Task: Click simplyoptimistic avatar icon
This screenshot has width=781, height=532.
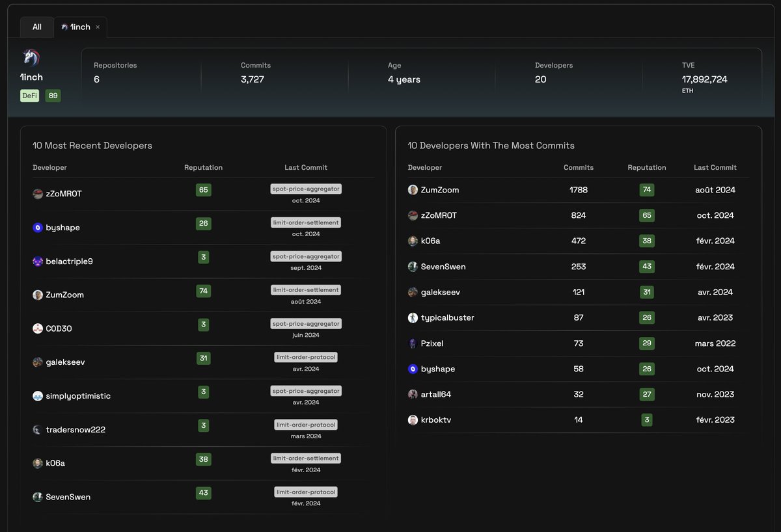Action: 38,396
